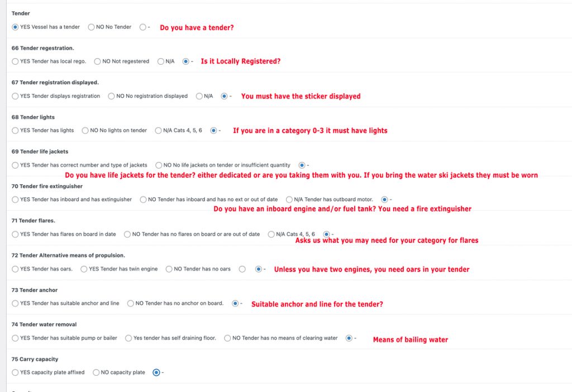Select 'YES Tender displays registration'
The image size is (572, 392).
[x=15, y=96]
